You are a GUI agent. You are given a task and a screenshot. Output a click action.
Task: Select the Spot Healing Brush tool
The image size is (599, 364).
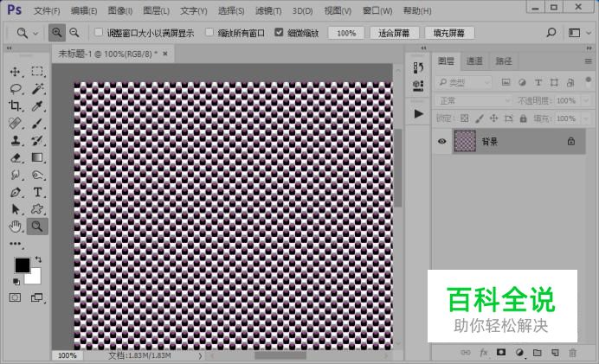pos(16,124)
